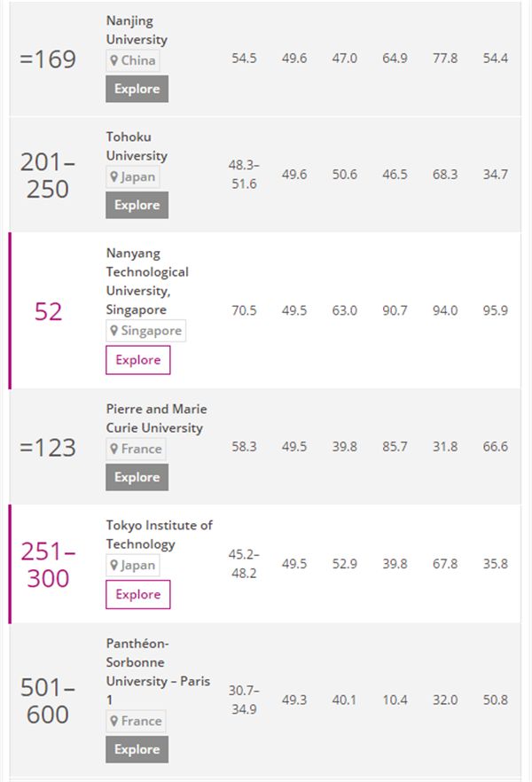
Task: Open the Tohoku University link
Action: [x=137, y=146]
